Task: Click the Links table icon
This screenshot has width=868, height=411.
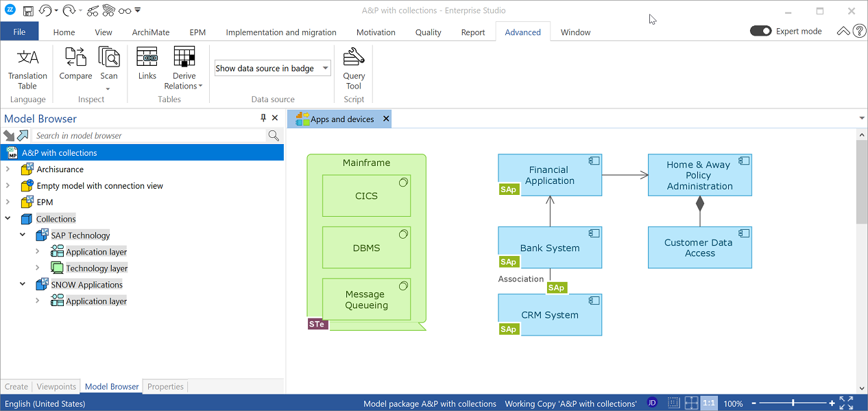Action: 147,64
